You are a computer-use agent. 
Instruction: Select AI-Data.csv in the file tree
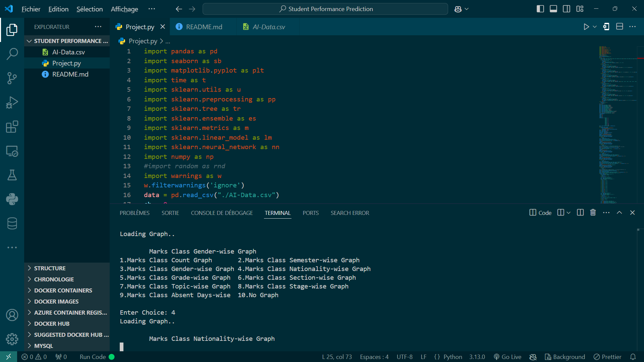point(67,52)
